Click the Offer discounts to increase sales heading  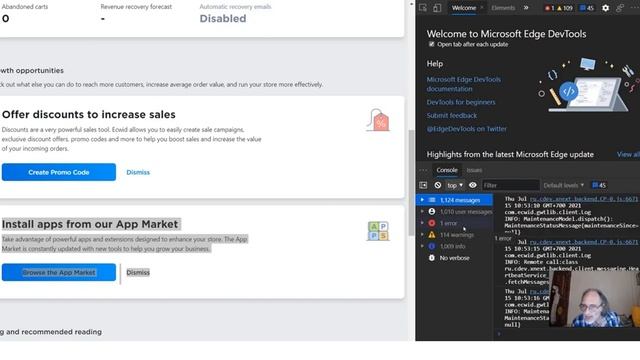89,115
